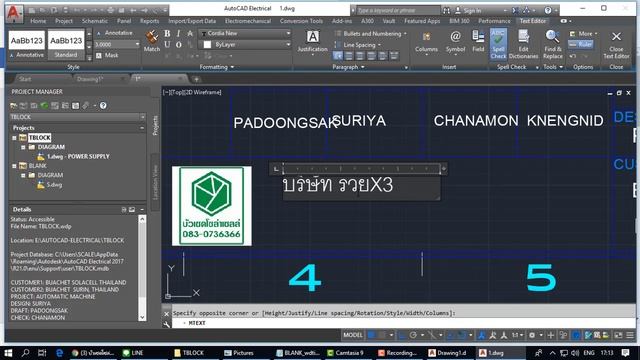Toggle Bold formatting
This screenshot has width=640, height=360.
(167, 33)
